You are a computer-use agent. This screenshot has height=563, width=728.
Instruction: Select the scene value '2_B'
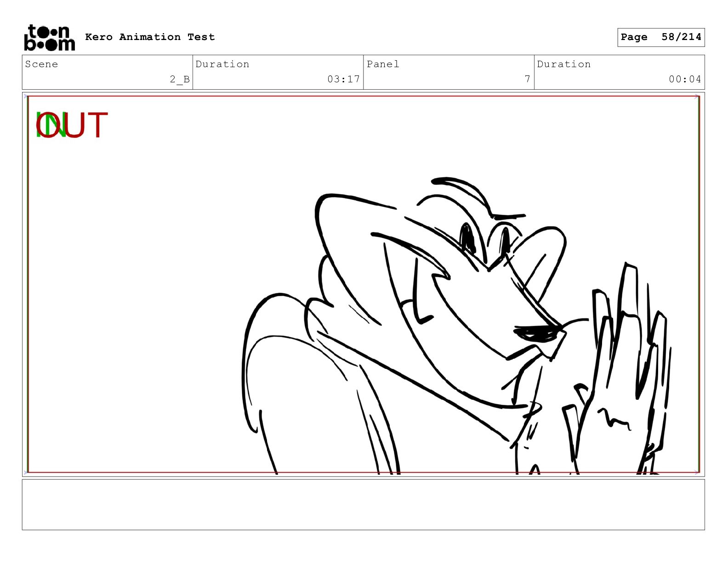(180, 79)
